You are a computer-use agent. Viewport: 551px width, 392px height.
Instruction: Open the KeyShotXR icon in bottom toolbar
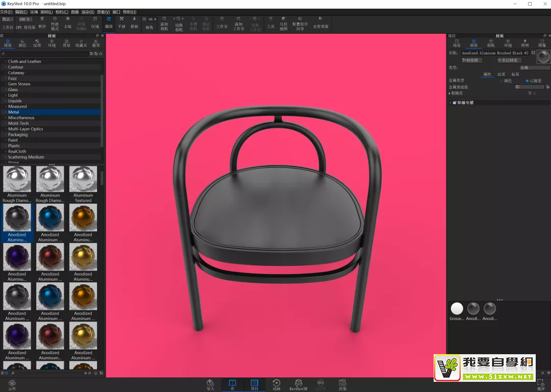click(x=298, y=384)
